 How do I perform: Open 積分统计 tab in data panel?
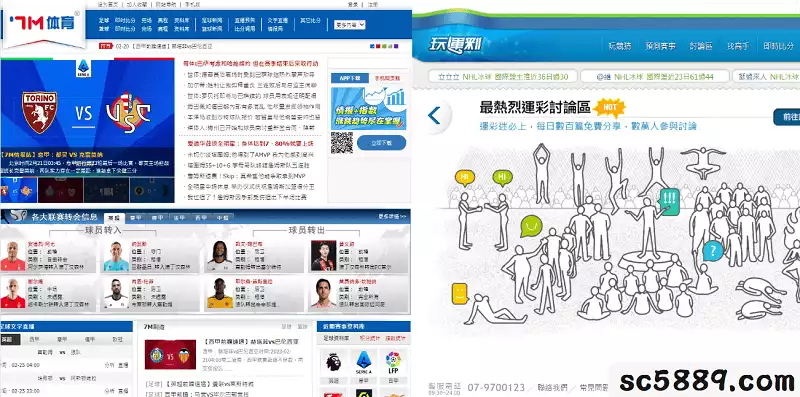click(x=370, y=338)
